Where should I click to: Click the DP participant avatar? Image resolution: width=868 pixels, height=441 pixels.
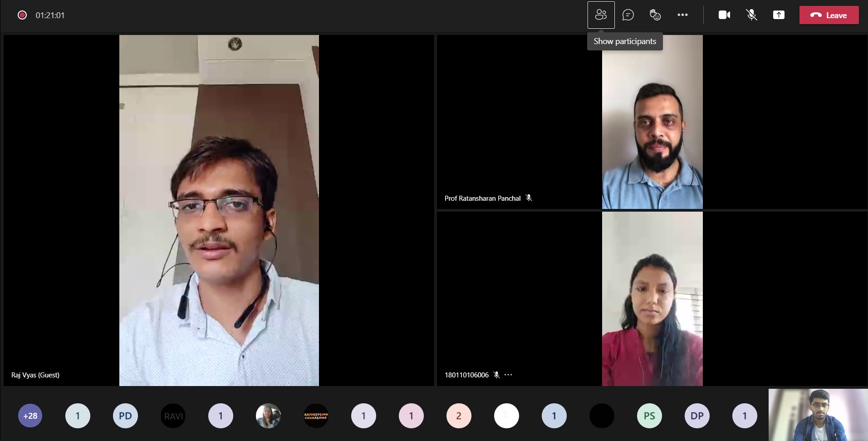point(697,416)
